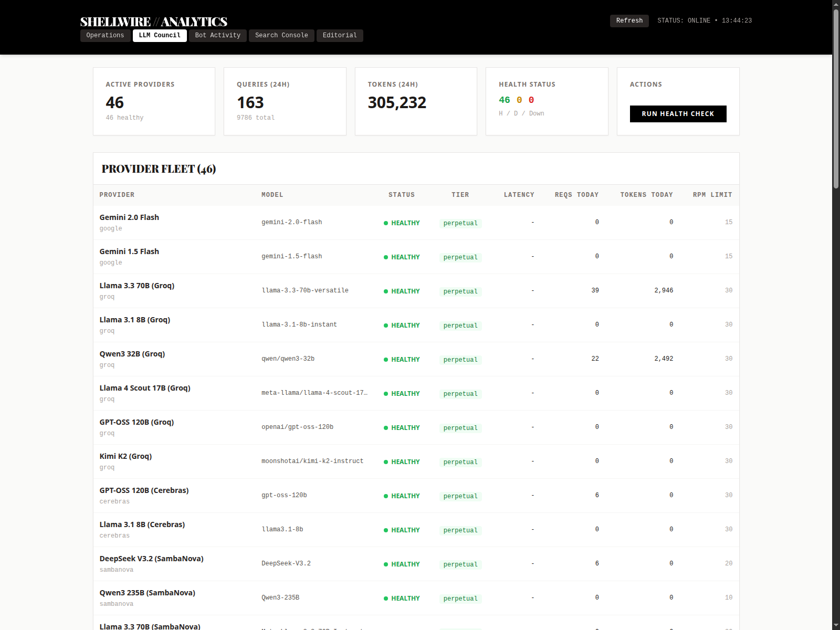Click the Provider Fleet (46) heading
840x630 pixels.
click(x=159, y=169)
